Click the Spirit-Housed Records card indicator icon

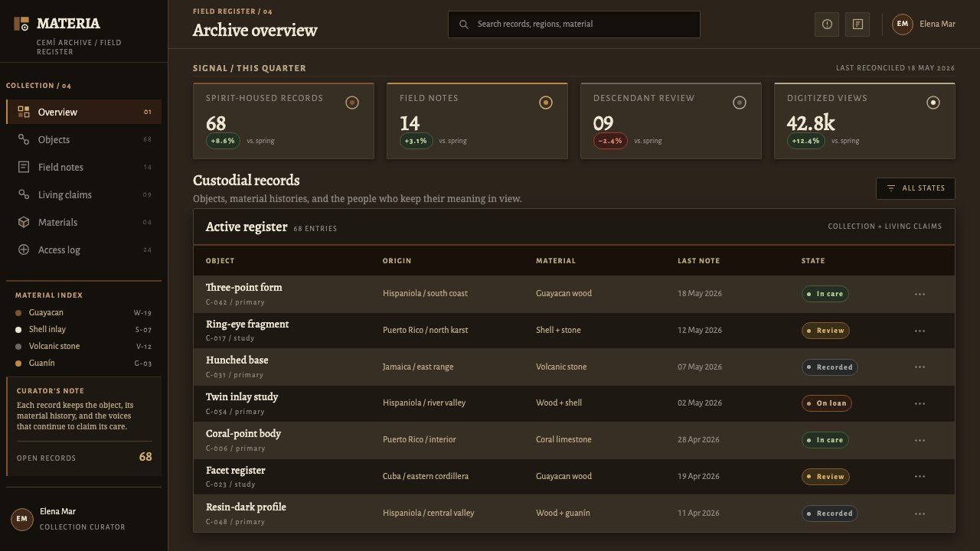(352, 103)
